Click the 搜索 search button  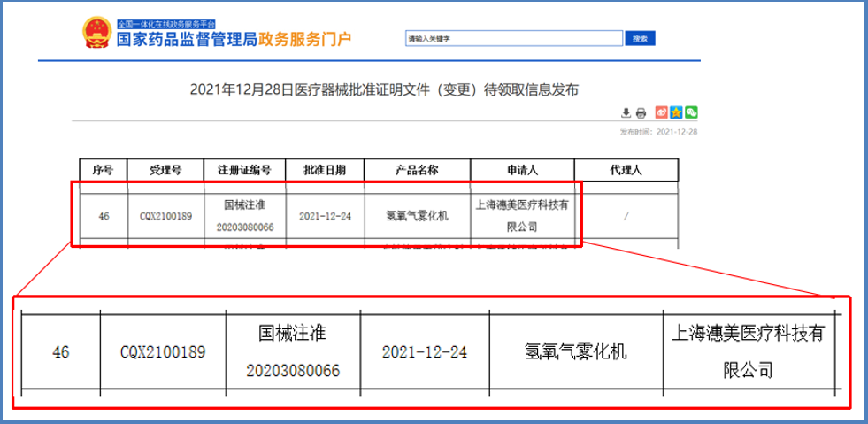(x=640, y=38)
